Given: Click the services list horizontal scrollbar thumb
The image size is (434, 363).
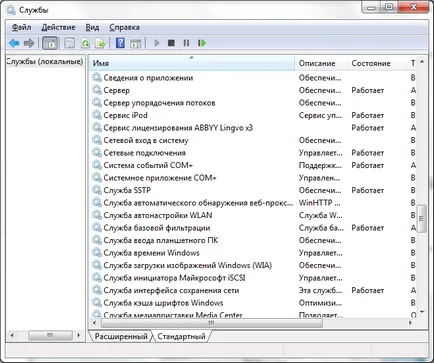Looking at the screenshot, I should (211, 323).
